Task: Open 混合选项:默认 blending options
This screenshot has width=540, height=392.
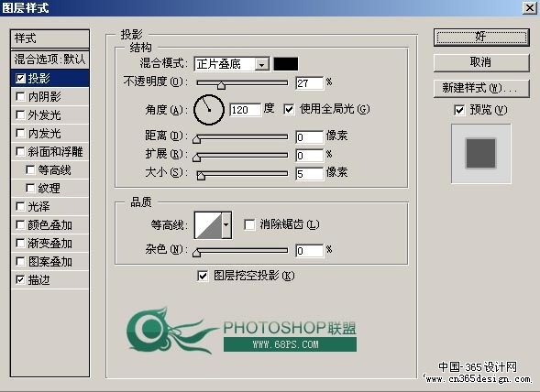Action: 50,60
